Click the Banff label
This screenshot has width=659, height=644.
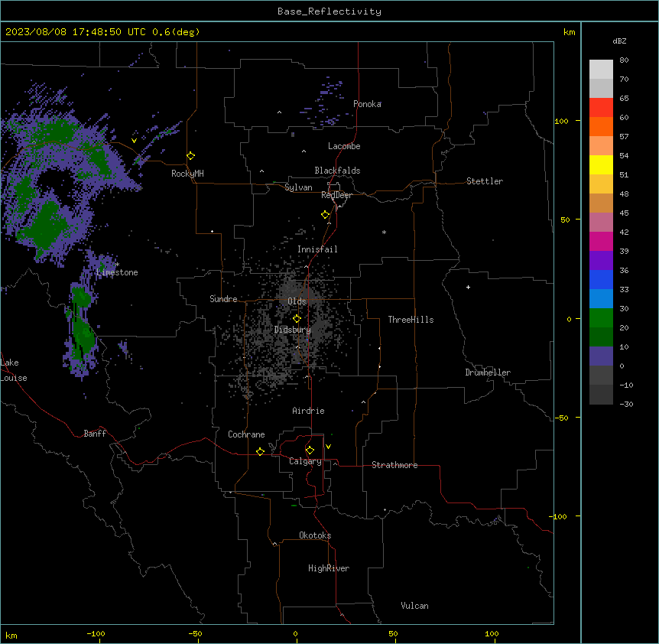pos(95,434)
